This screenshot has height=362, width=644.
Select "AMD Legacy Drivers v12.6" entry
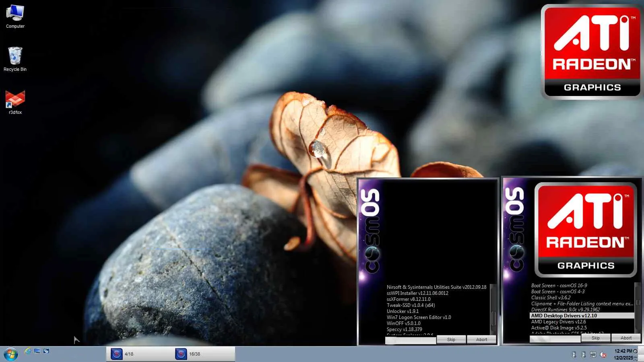click(x=558, y=322)
